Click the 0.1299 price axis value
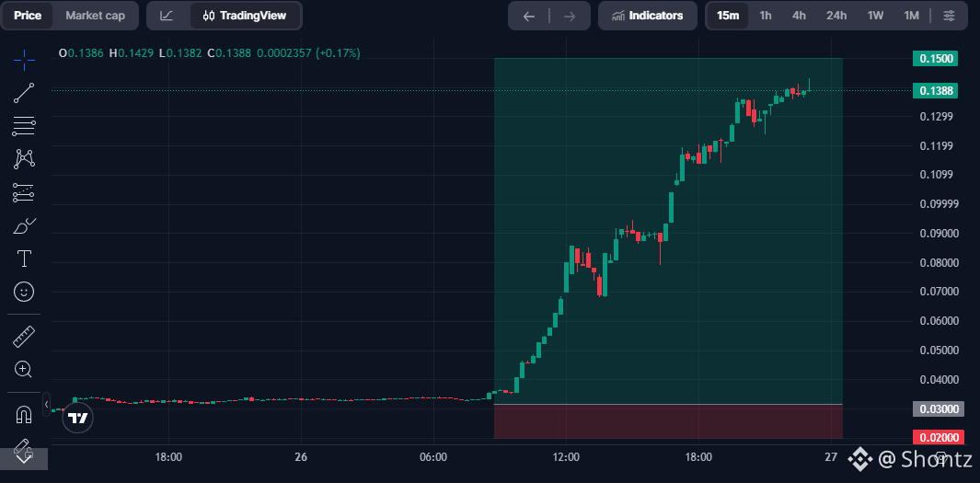Screen dimensions: 980x483 pos(936,116)
